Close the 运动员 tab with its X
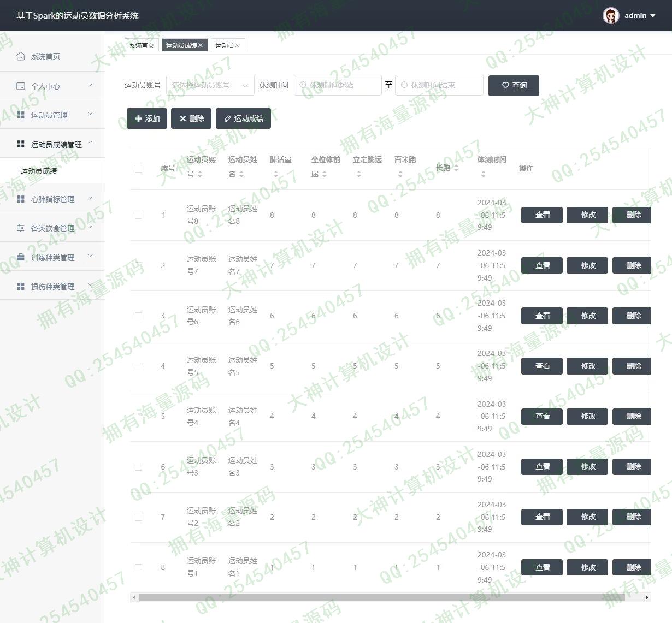This screenshot has width=672, height=623. pos(237,45)
